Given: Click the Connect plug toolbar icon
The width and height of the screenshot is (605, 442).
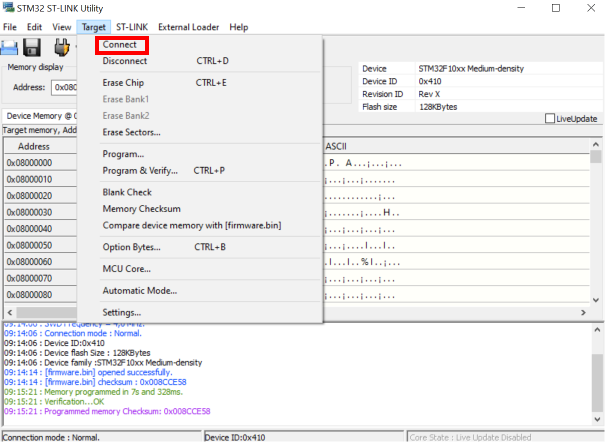Looking at the screenshot, I should point(62,47).
